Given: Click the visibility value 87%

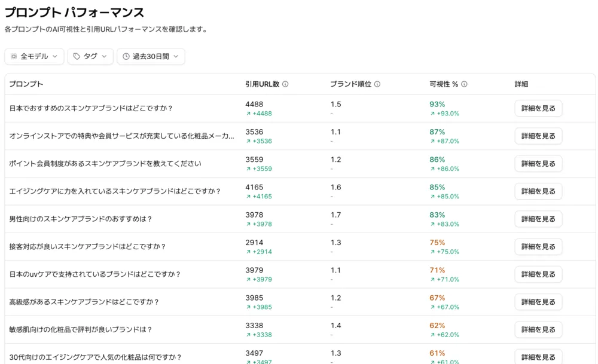Looking at the screenshot, I should pyautogui.click(x=437, y=132).
